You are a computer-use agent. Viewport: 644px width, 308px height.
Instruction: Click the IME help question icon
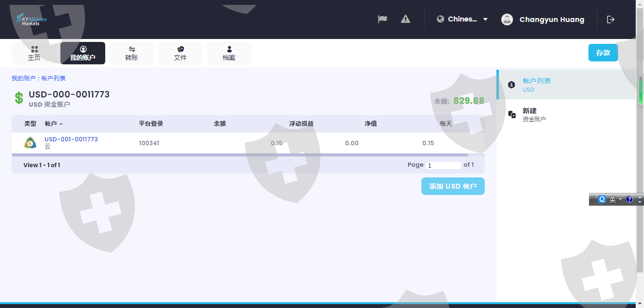coord(629,199)
